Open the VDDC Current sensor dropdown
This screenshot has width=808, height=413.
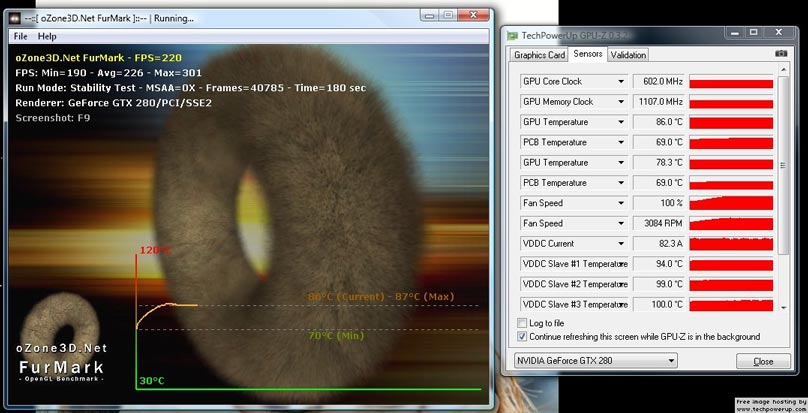pyautogui.click(x=621, y=244)
